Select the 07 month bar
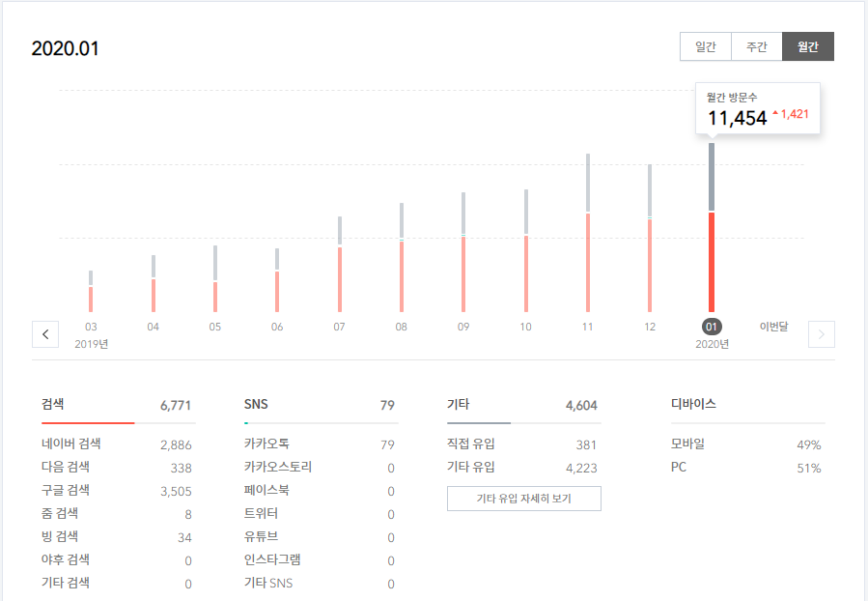 click(x=340, y=264)
